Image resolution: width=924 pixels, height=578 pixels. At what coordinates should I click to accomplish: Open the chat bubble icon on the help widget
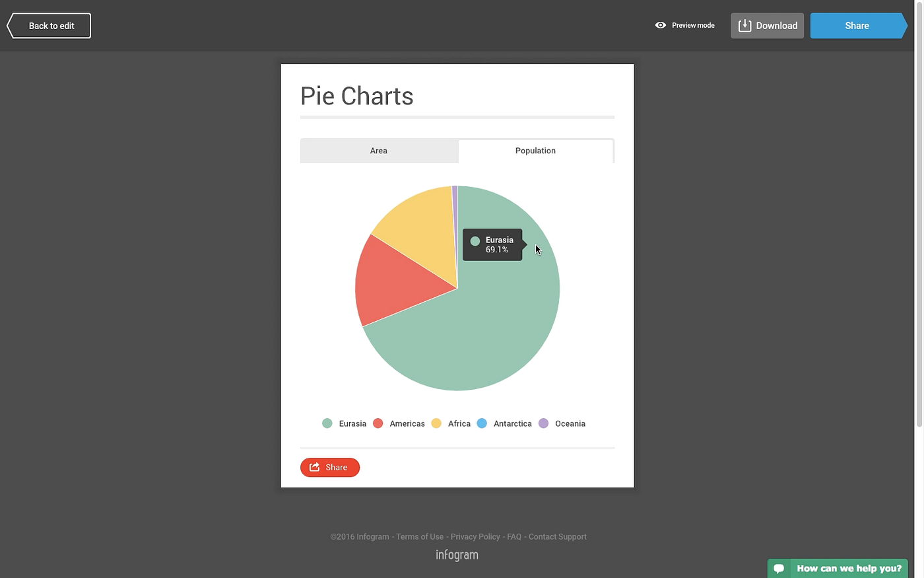point(779,568)
